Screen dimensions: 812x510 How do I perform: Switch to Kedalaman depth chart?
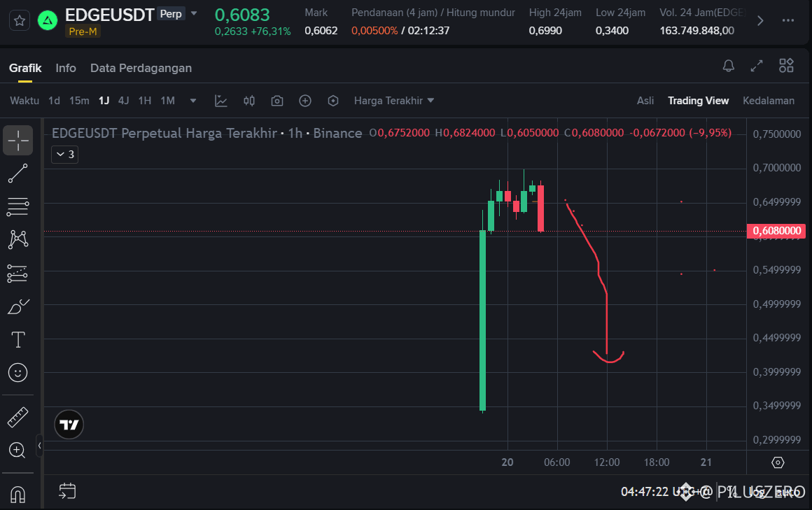point(769,101)
